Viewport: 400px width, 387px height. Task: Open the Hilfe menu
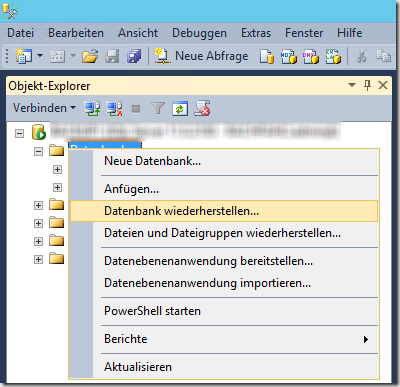pyautogui.click(x=350, y=33)
